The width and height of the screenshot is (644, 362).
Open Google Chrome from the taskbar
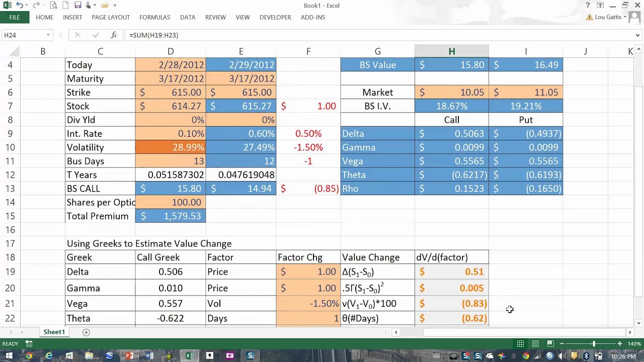pyautogui.click(x=29, y=356)
